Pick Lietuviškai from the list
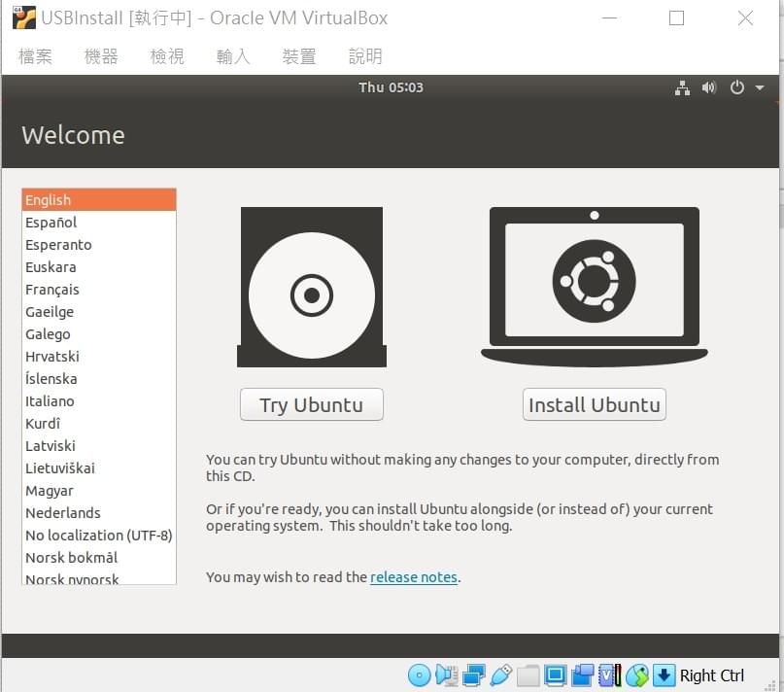Screen dimensions: 784x692 (99, 467)
